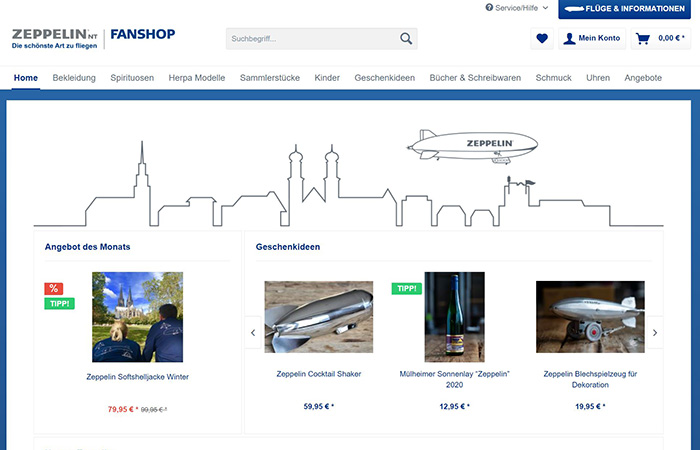Open Mülheimer Sonnenlay "Zeppelin" 2020 link
This screenshot has width=700, height=450.
[x=454, y=379]
